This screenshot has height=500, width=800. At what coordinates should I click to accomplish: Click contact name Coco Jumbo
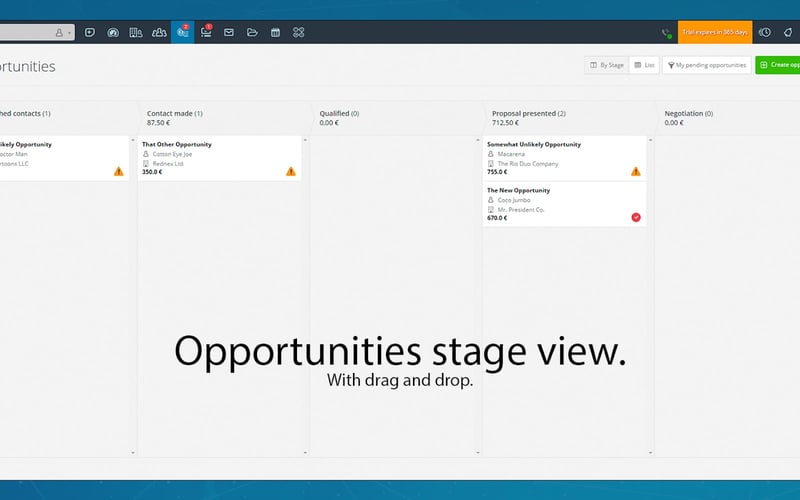point(514,200)
